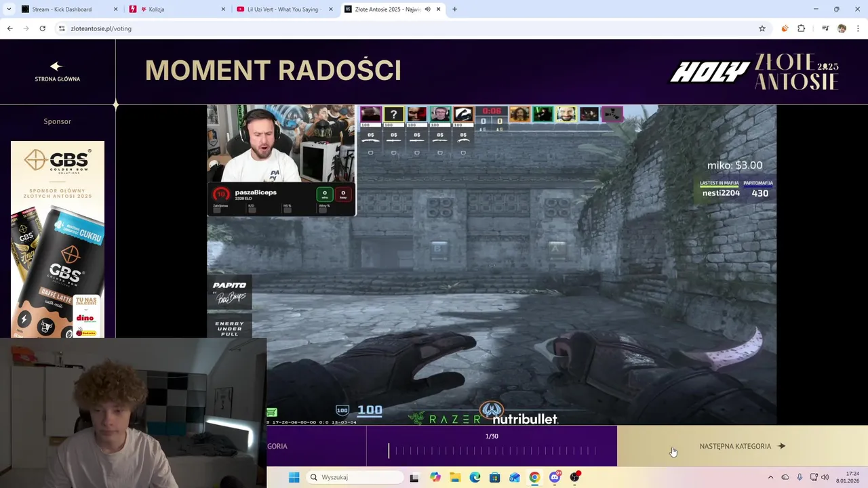Open OBS Studio from the taskbar
The image size is (868, 488).
tap(575, 477)
